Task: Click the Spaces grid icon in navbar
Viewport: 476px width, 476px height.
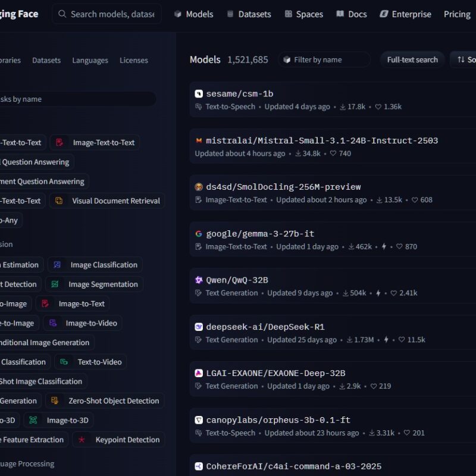Action: pos(288,14)
